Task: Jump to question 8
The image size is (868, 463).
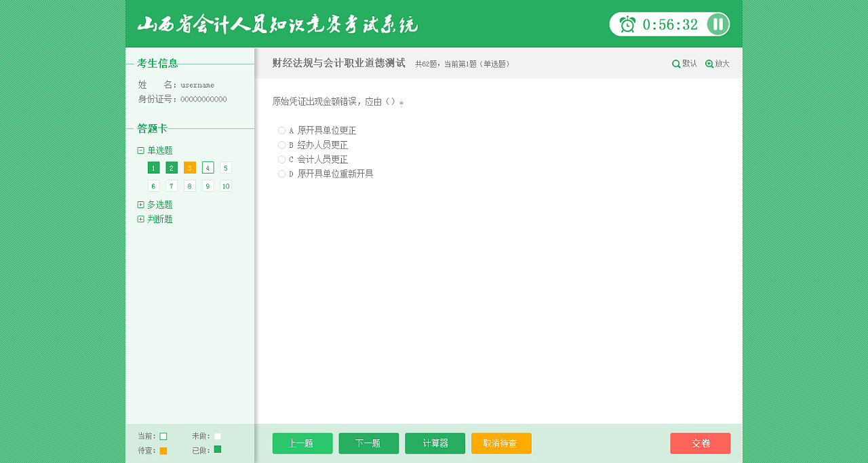Action: point(190,186)
